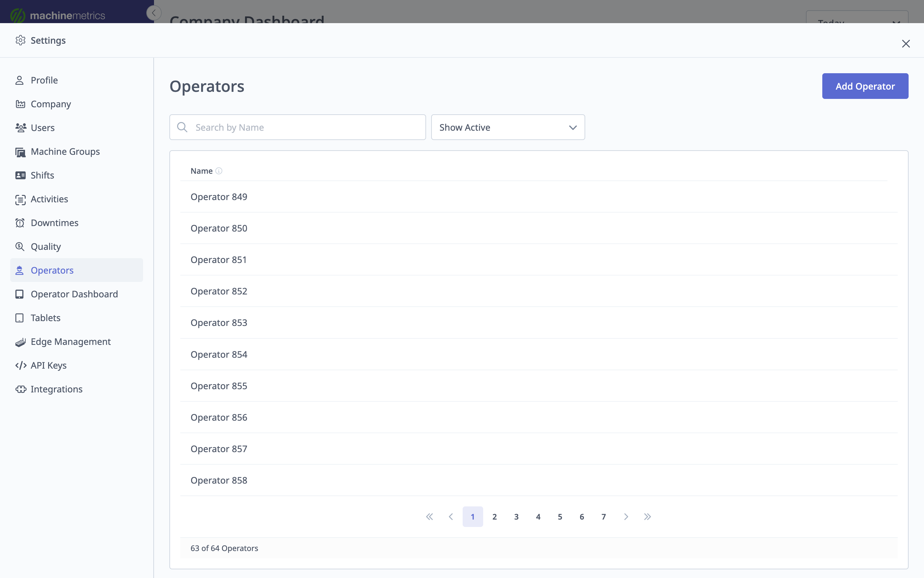Go to page 7 of operators

point(604,516)
